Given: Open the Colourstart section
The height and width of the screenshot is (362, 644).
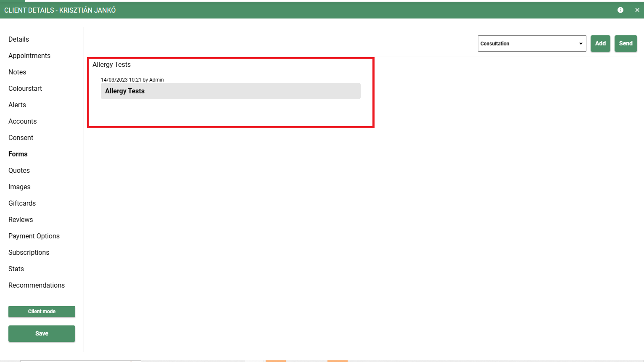Looking at the screenshot, I should (x=25, y=89).
